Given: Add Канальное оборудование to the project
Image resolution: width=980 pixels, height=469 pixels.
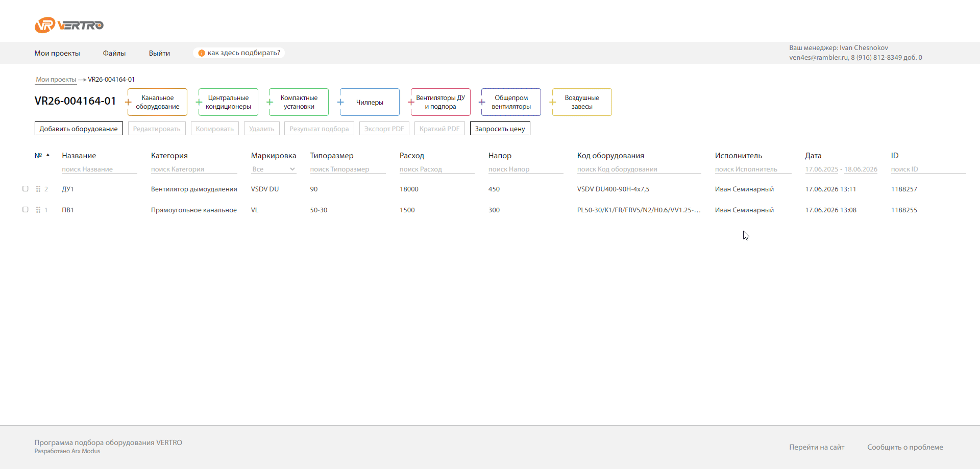Looking at the screenshot, I should coord(158,102).
